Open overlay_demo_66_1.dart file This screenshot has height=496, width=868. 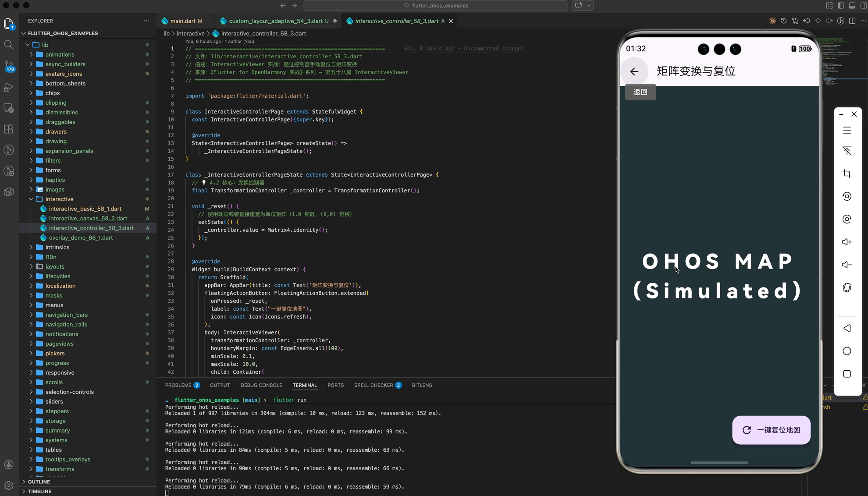click(x=81, y=237)
